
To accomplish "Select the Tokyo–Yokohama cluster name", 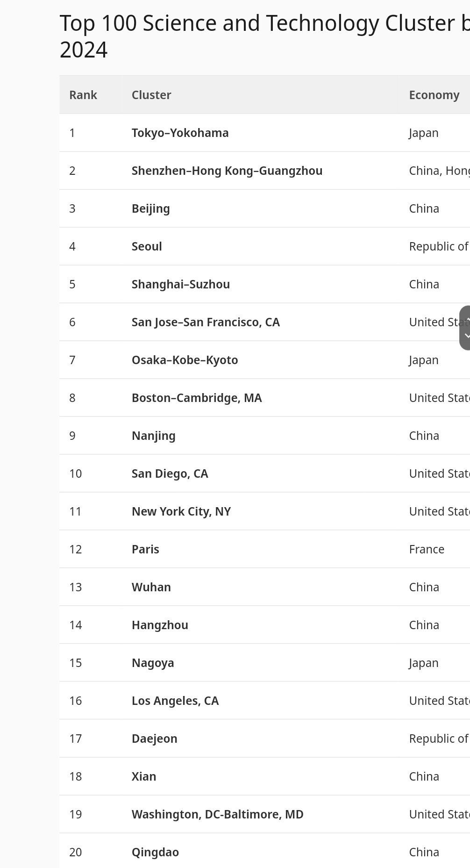I will [180, 133].
